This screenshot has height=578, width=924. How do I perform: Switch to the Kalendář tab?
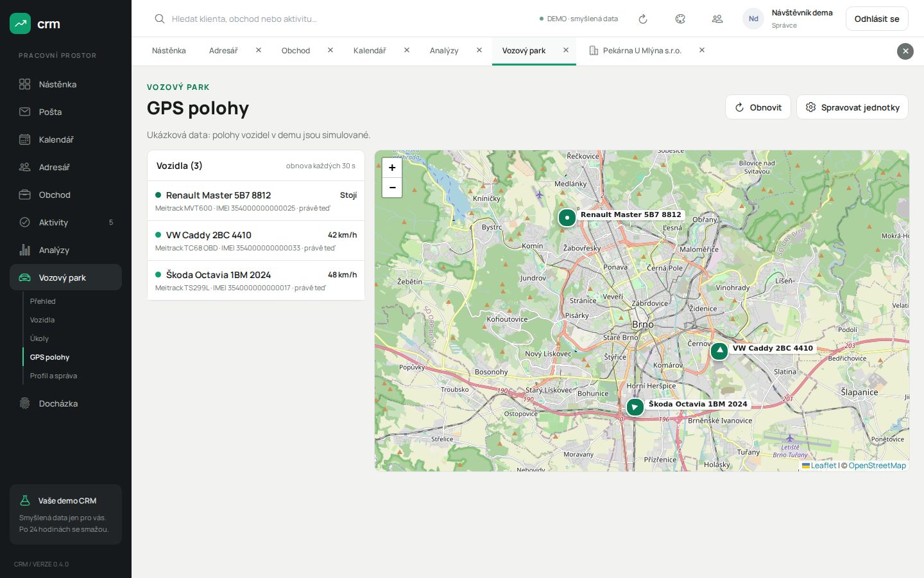(x=370, y=51)
